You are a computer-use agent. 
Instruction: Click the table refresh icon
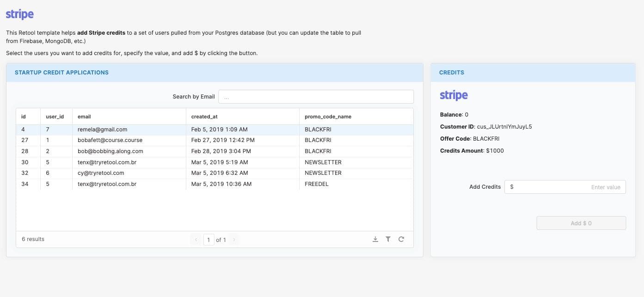tap(401, 239)
